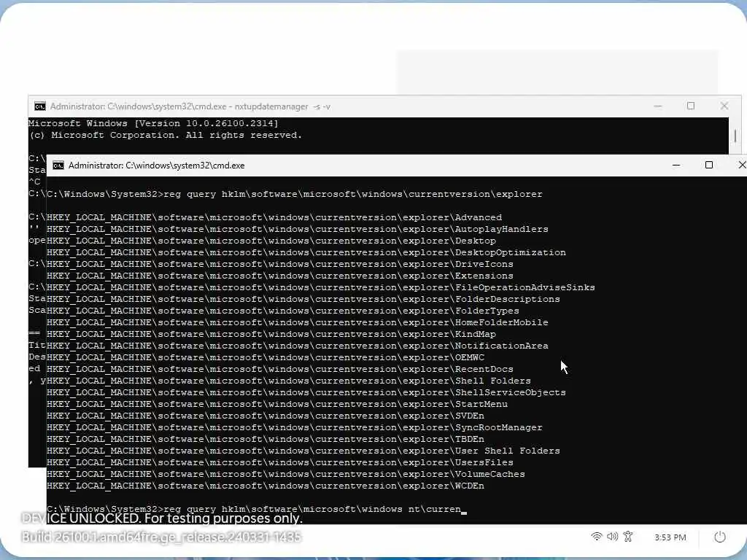Screen dimensions: 747x560
Task: Click the registry line ending in 'UsersFiles'
Action: pyautogui.click(x=279, y=462)
